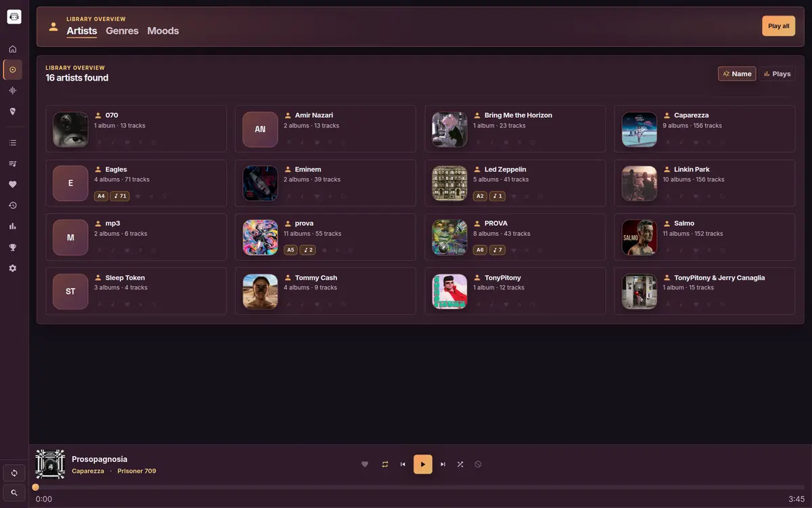This screenshot has height=508, width=812.
Task: Switch to the Genres tab
Action: pos(122,30)
